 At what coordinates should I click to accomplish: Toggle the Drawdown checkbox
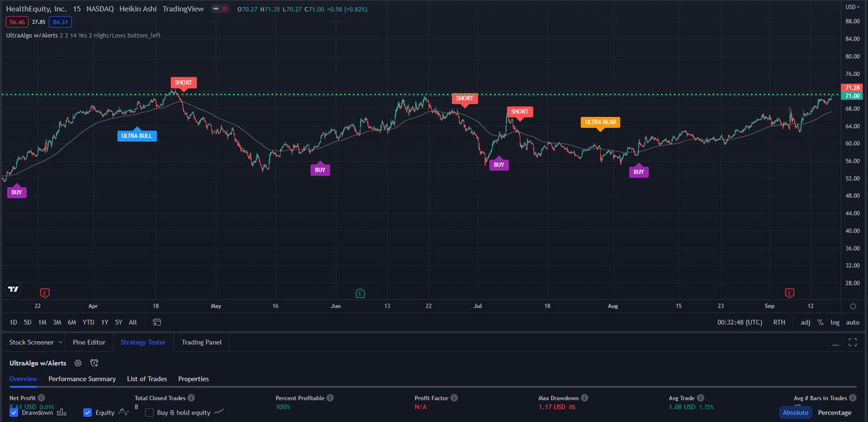[x=13, y=412]
